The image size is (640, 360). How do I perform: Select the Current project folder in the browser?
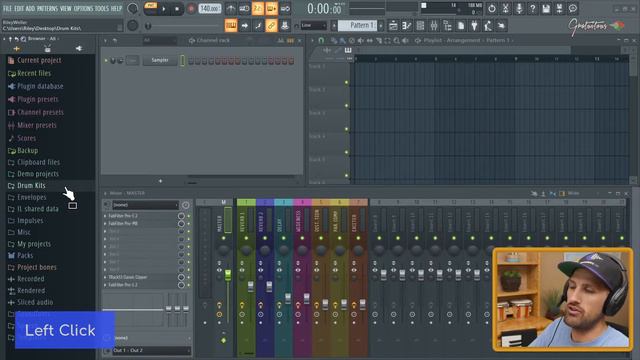(x=39, y=60)
